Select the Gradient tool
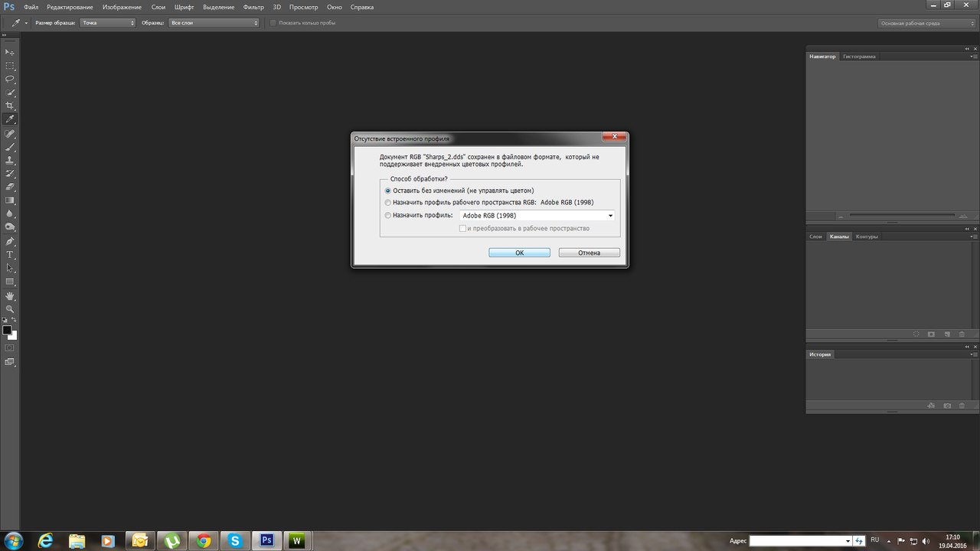 [10, 201]
